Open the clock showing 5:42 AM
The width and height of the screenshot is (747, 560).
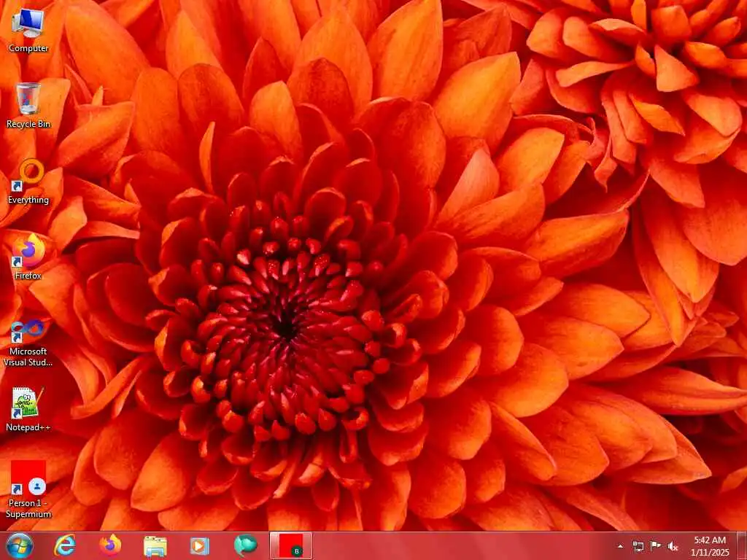click(710, 546)
